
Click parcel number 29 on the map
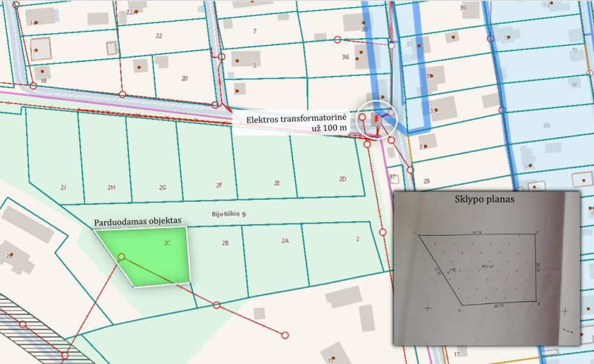point(427,181)
